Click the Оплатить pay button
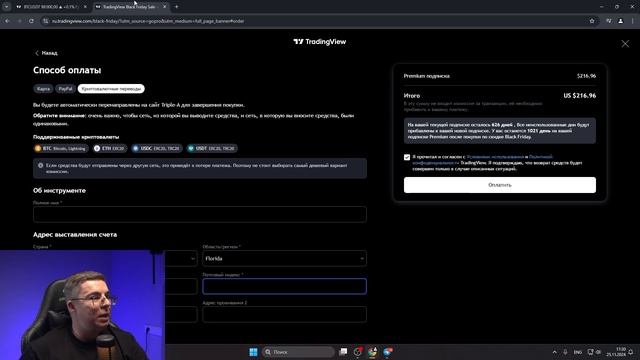 pyautogui.click(x=500, y=185)
